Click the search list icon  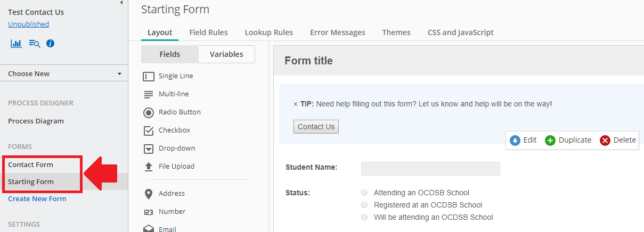tap(35, 44)
